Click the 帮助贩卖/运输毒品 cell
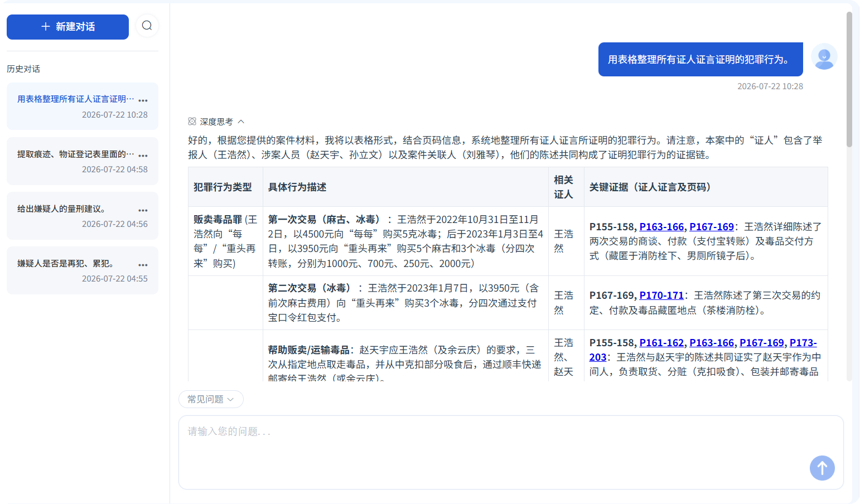The width and height of the screenshot is (860, 504). coord(405,357)
